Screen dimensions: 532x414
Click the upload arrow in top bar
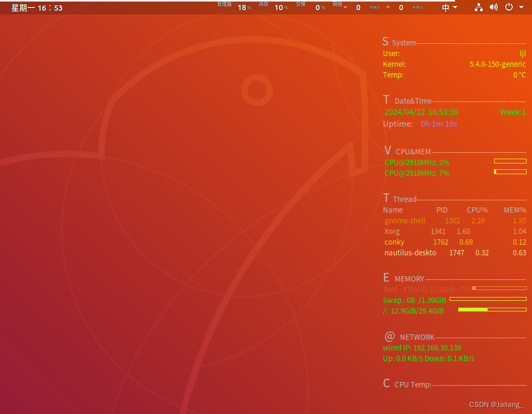pos(388,7)
